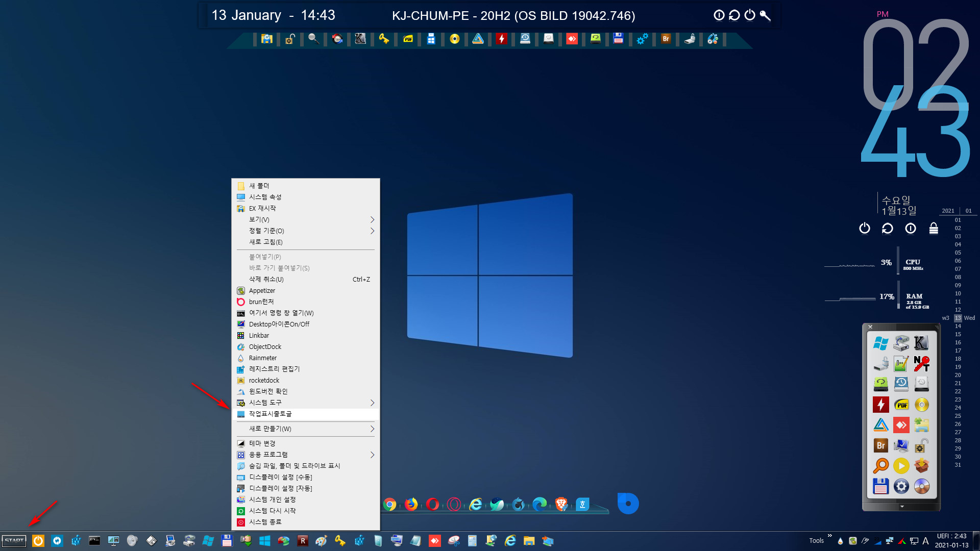Choose 윈도버전 확인 menu entry
The width and height of the screenshot is (980, 551).
306,391
